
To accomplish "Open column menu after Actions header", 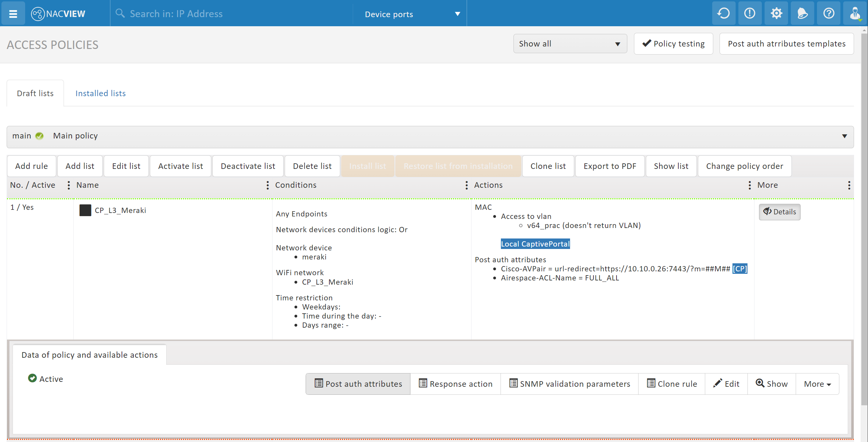I will click(x=750, y=185).
